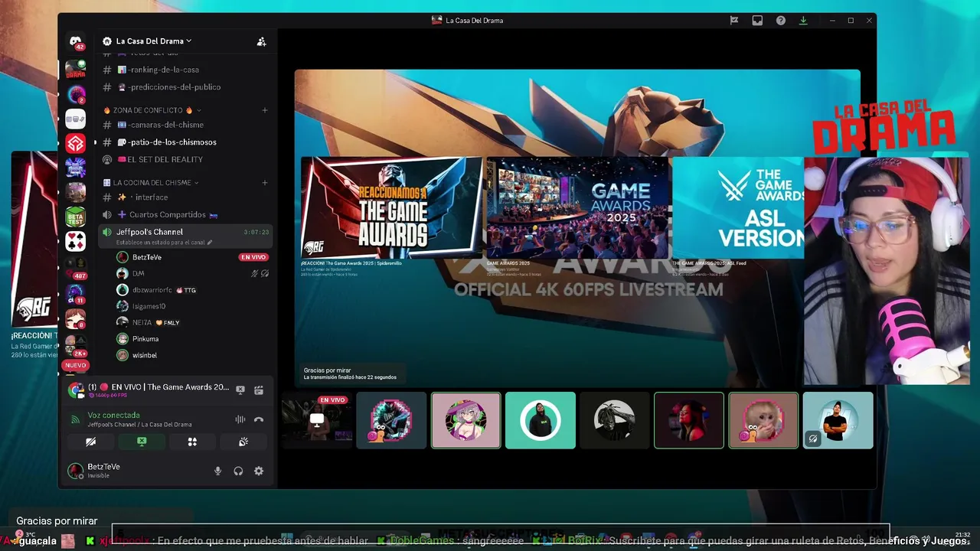980x551 pixels.
Task: Click the flag icon in the Discord title bar
Action: tap(733, 21)
